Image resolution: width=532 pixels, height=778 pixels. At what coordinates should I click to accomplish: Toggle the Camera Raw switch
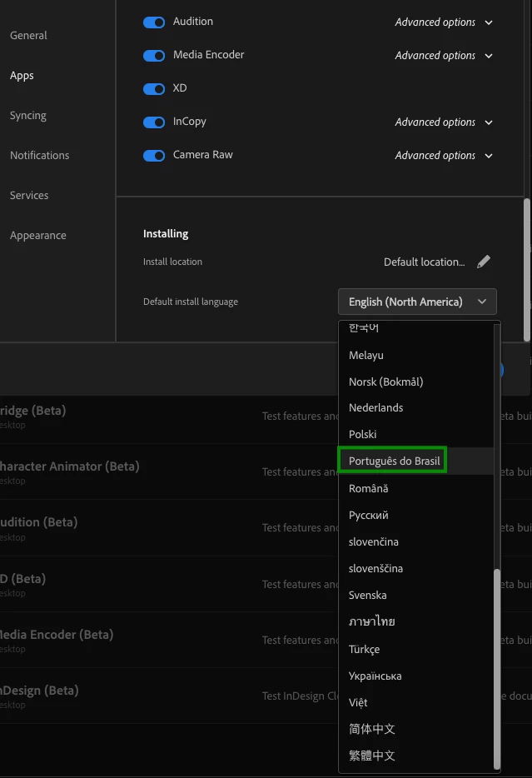tap(154, 155)
